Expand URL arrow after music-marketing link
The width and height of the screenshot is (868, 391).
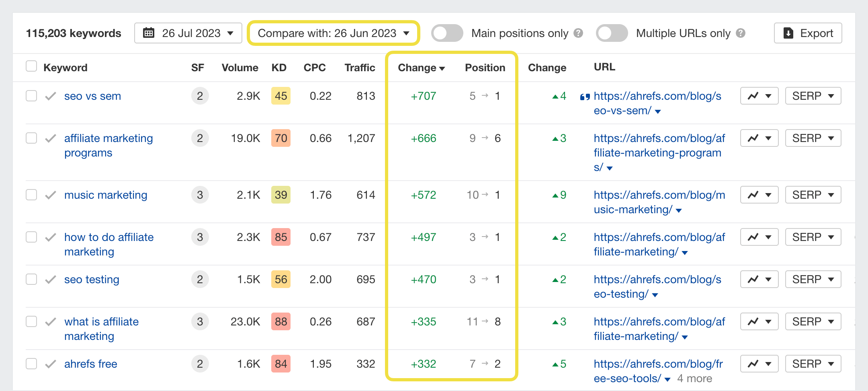coord(679,210)
